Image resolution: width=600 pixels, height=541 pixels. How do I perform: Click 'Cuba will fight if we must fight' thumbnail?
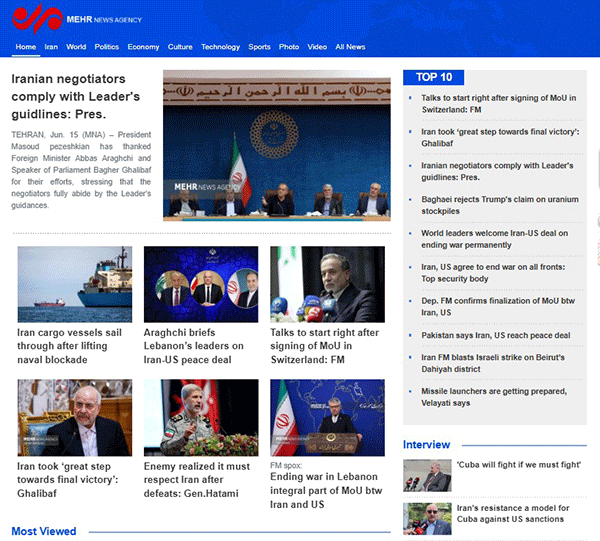[x=427, y=475]
